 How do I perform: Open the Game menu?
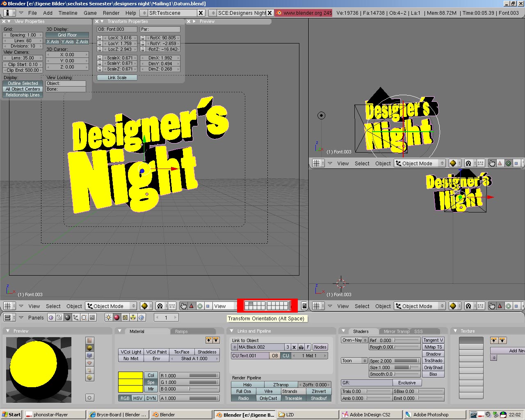(x=90, y=13)
